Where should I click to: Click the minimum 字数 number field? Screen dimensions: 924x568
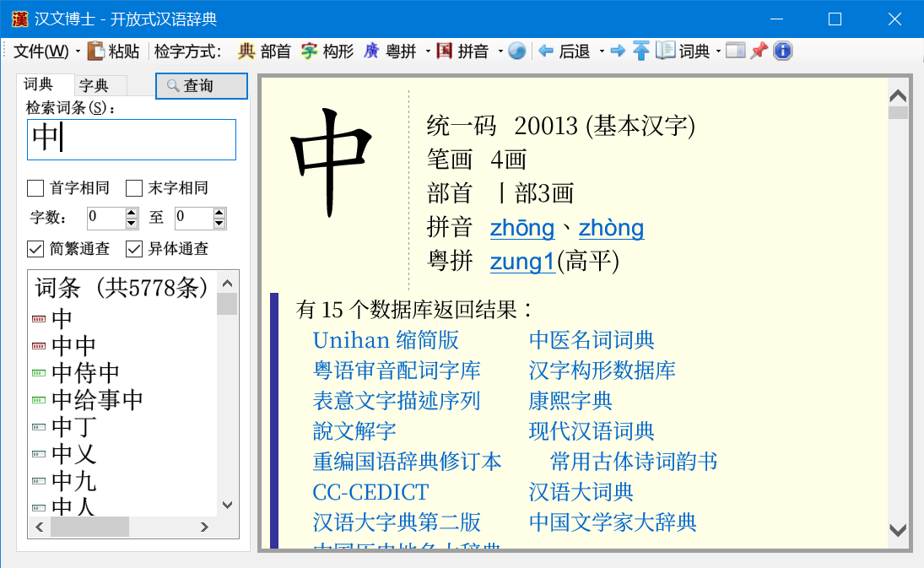click(x=106, y=218)
